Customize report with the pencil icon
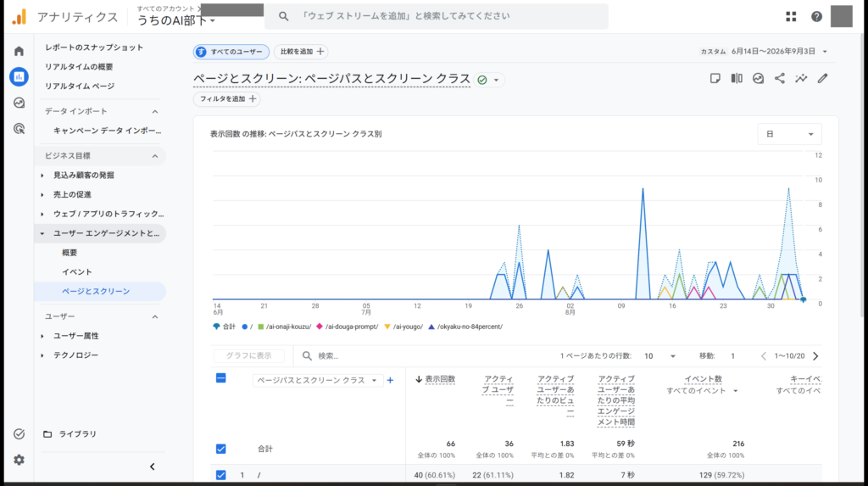Image resolution: width=868 pixels, height=486 pixels. pos(822,78)
